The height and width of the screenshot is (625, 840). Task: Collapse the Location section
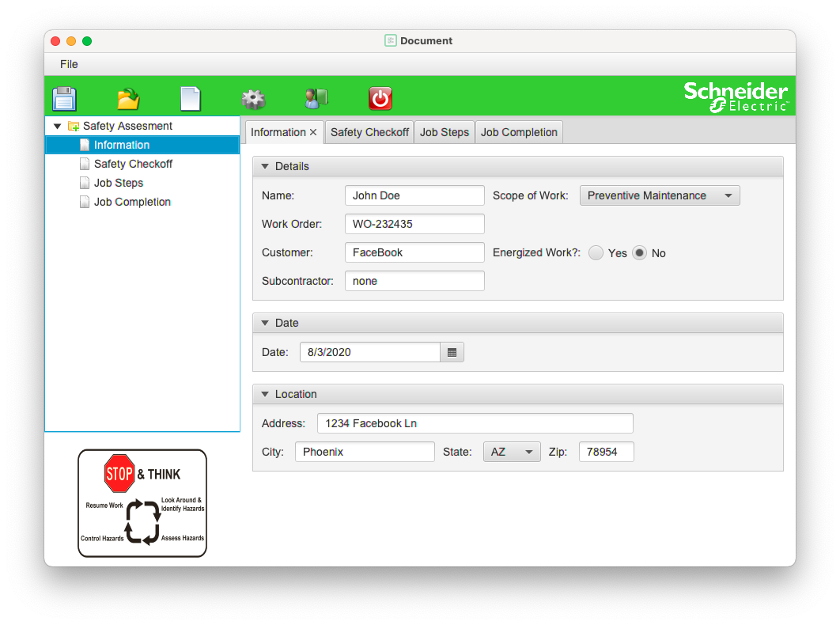point(264,394)
